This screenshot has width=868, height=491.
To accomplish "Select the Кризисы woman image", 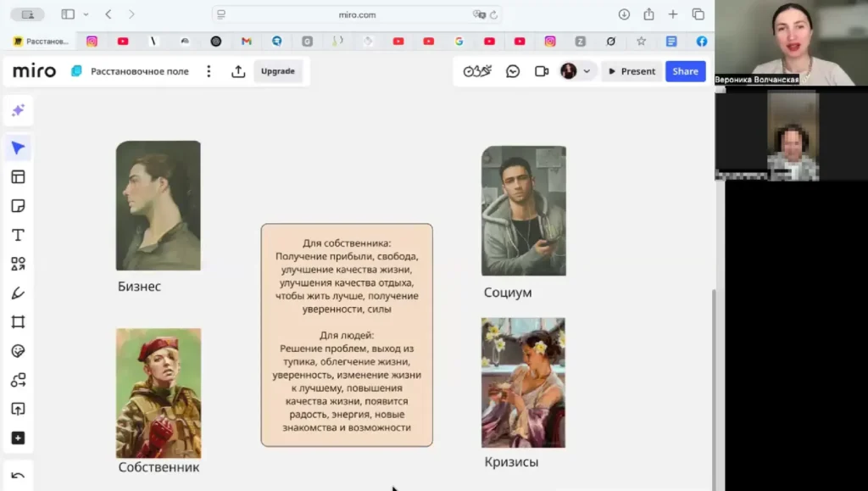I will pyautogui.click(x=523, y=382).
